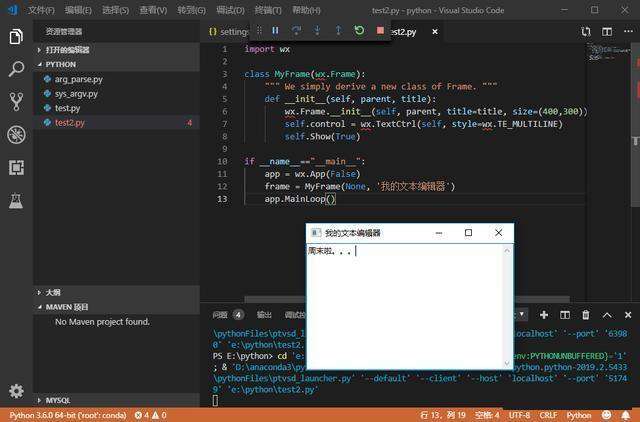Create a new terminal with plus icon
The image size is (640, 422).
pyautogui.click(x=544, y=315)
